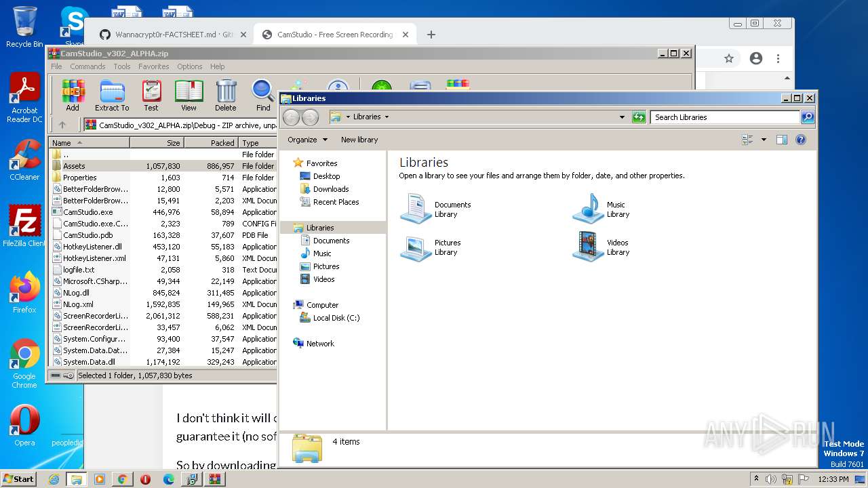Open Chrome profile avatar icon
This screenshot has width=868, height=488.
click(756, 59)
